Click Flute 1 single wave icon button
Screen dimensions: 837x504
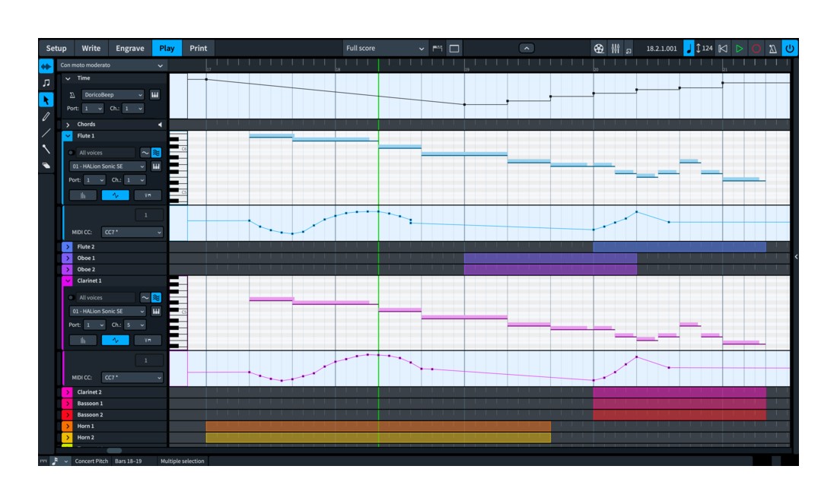(x=145, y=153)
